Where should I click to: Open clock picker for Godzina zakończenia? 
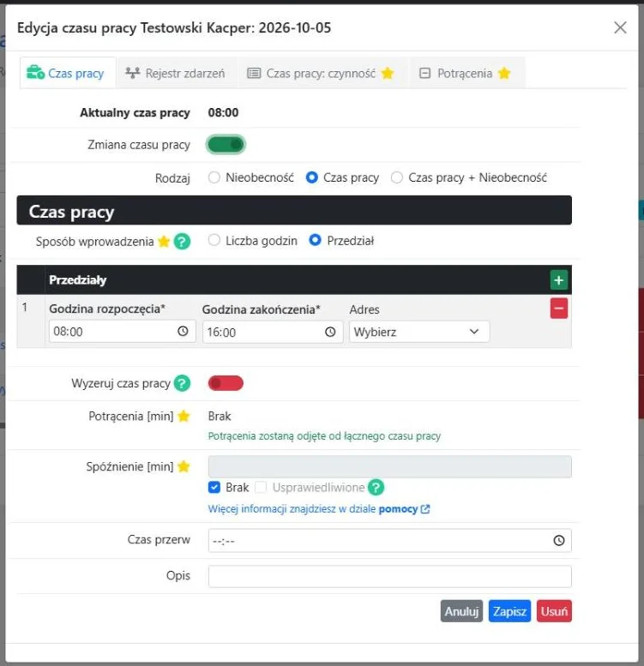[330, 332]
